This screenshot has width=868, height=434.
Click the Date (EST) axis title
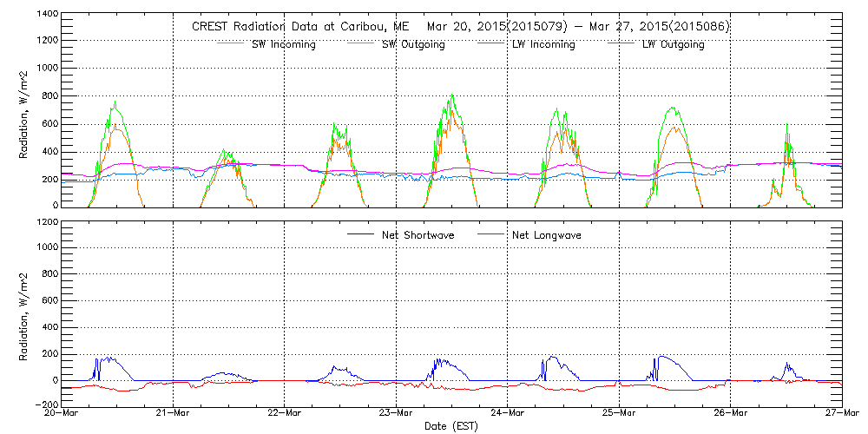click(450, 426)
